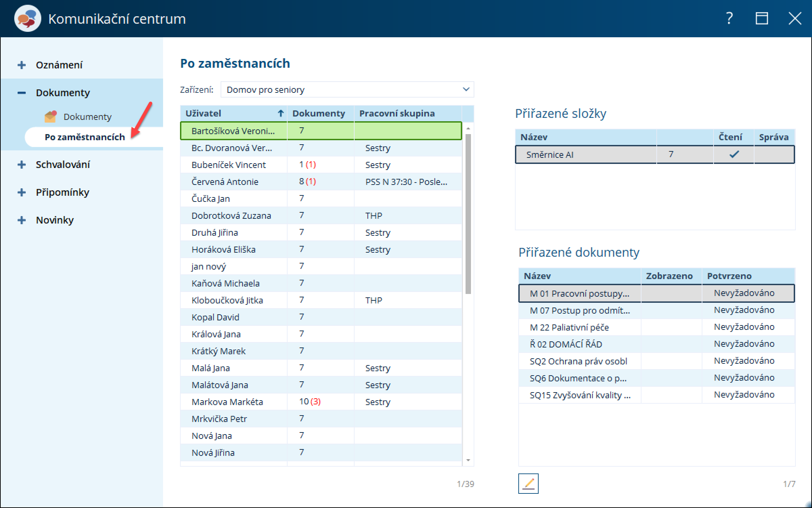Viewport: 812px width, 508px height.
Task: Select user Markova Markéta row
Action: pyautogui.click(x=227, y=402)
